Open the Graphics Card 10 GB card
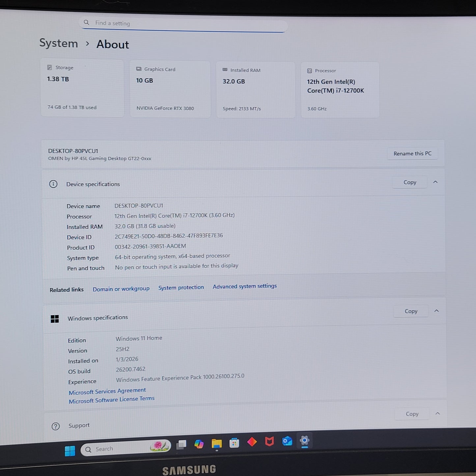This screenshot has height=476, width=476. [x=170, y=89]
